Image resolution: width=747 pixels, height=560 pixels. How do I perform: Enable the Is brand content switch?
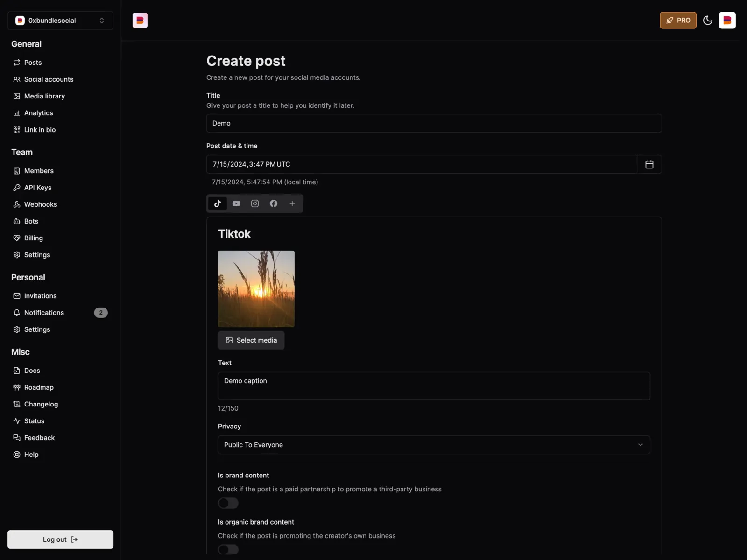pyautogui.click(x=228, y=503)
